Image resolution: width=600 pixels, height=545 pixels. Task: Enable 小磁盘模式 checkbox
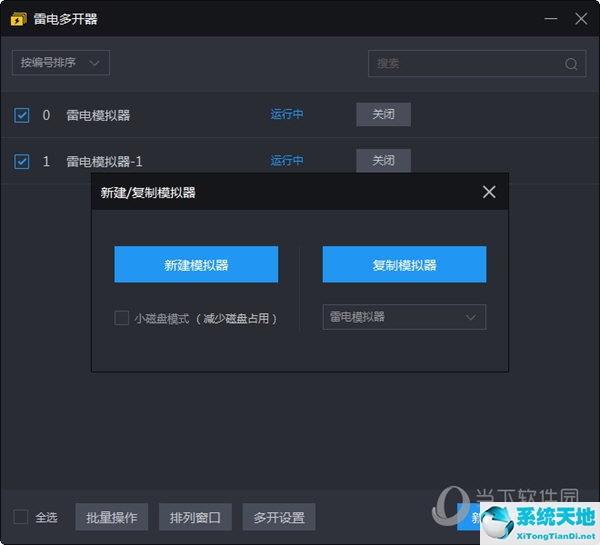121,318
